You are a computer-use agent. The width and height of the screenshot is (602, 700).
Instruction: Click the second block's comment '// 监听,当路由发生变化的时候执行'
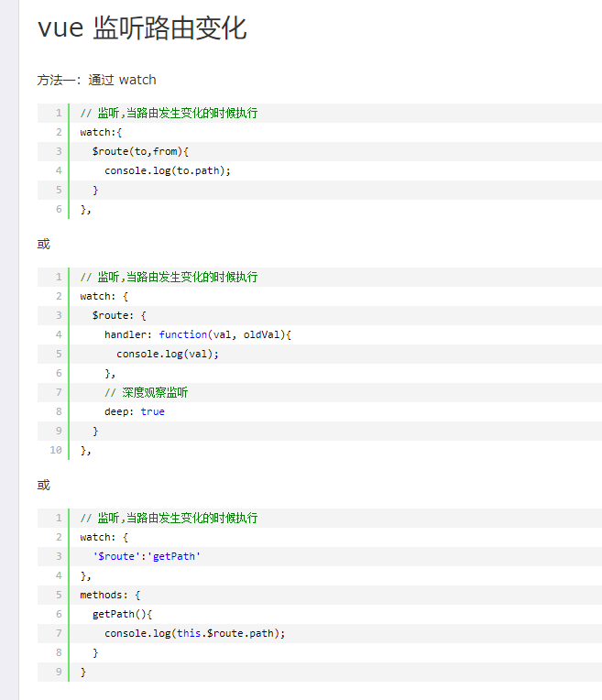coord(169,277)
